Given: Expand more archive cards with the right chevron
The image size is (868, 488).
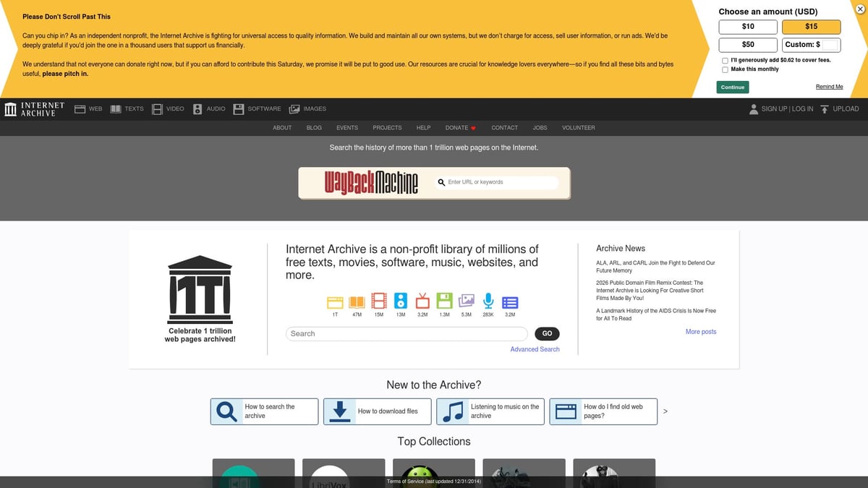Looking at the screenshot, I should pos(665,411).
